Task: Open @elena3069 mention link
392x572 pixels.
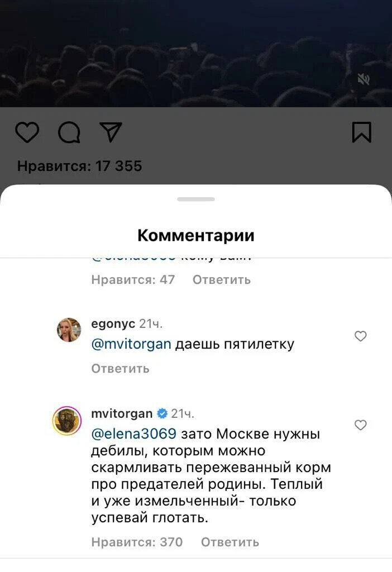Action: click(134, 433)
